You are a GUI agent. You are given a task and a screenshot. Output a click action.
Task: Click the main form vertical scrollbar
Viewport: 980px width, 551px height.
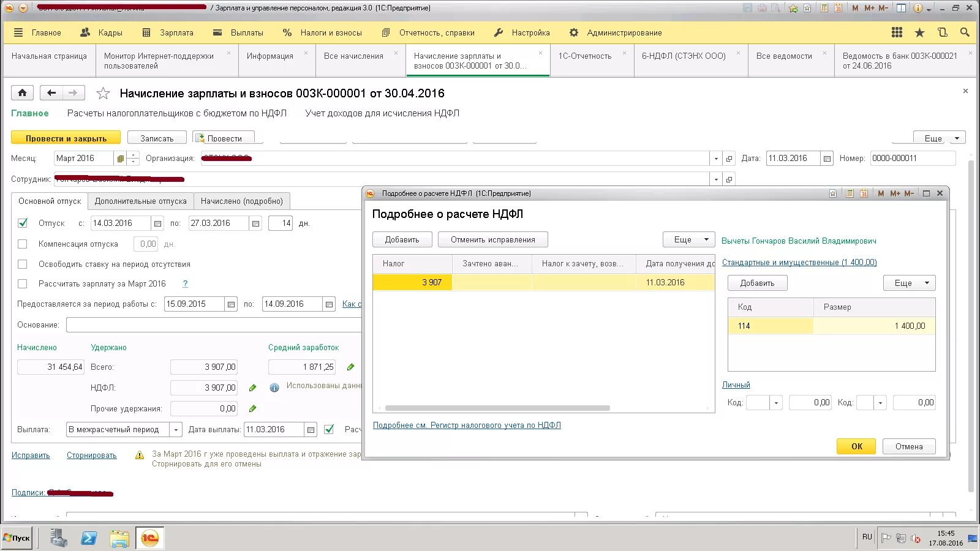[971, 326]
